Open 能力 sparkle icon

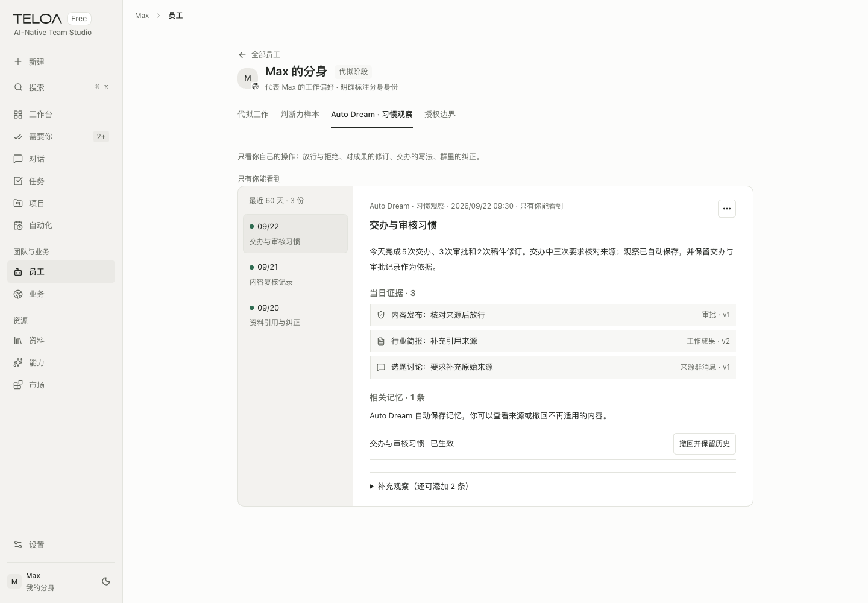click(x=18, y=363)
